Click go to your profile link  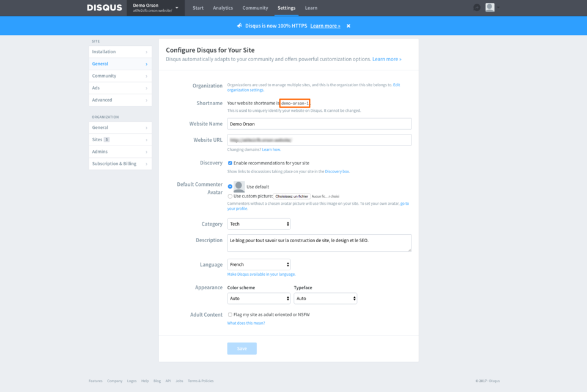coord(237,209)
